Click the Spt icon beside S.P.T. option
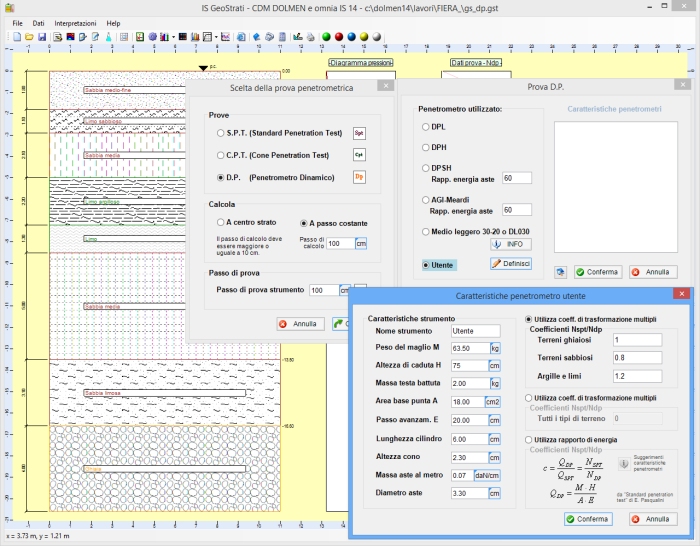This screenshot has width=700, height=546. (359, 133)
